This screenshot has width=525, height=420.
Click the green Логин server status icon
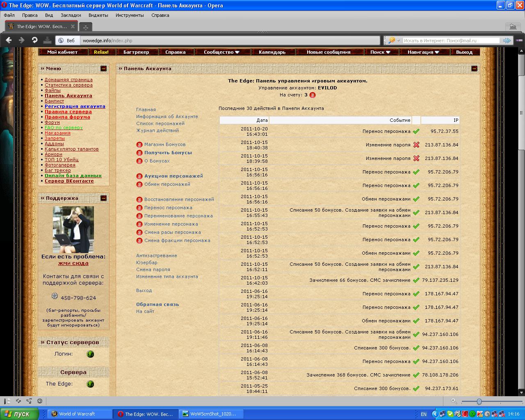coord(90,354)
